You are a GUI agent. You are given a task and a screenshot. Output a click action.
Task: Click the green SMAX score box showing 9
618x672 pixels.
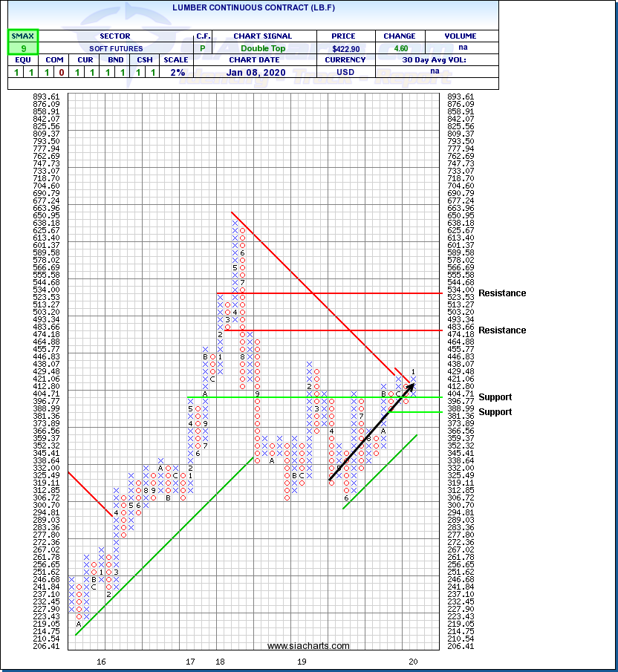tap(22, 48)
